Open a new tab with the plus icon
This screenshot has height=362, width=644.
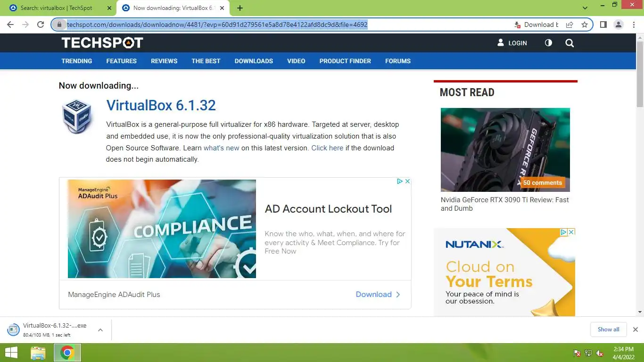240,8
